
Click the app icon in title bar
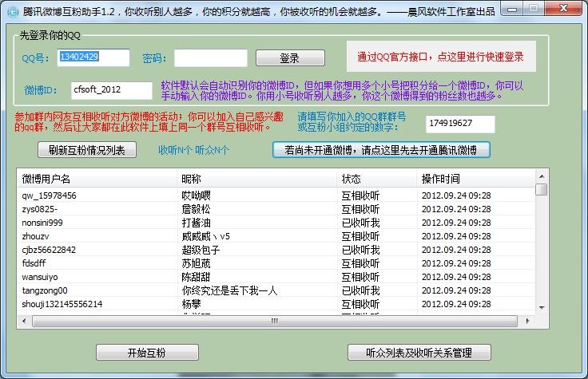[x=12, y=12]
